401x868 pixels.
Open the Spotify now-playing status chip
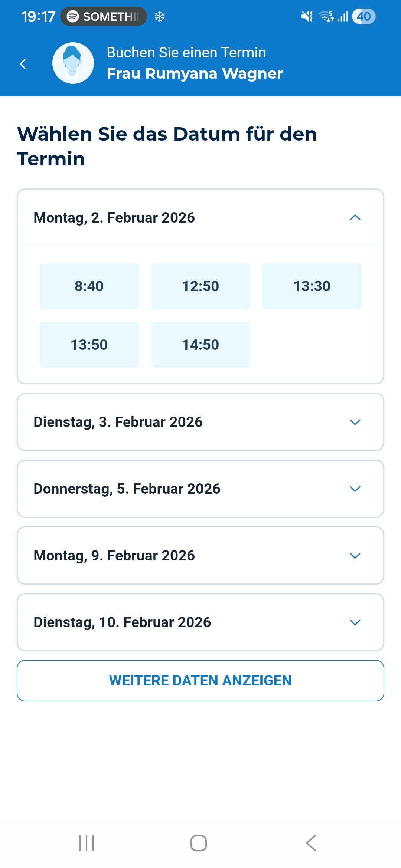point(104,16)
